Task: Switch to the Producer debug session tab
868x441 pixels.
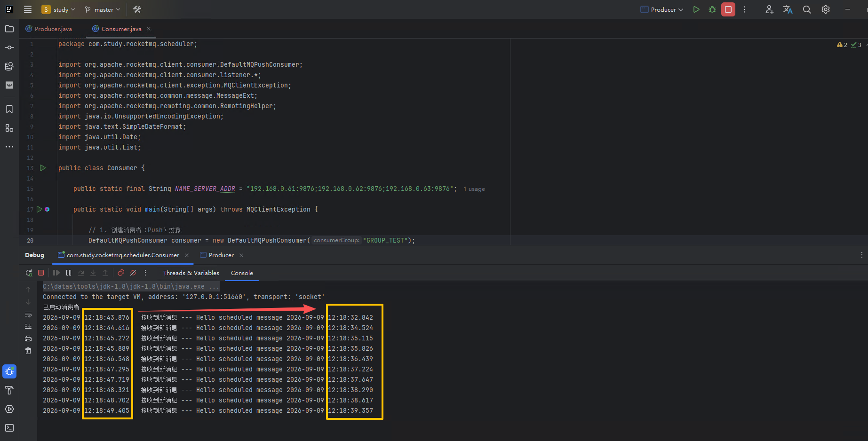Action: coord(217,255)
